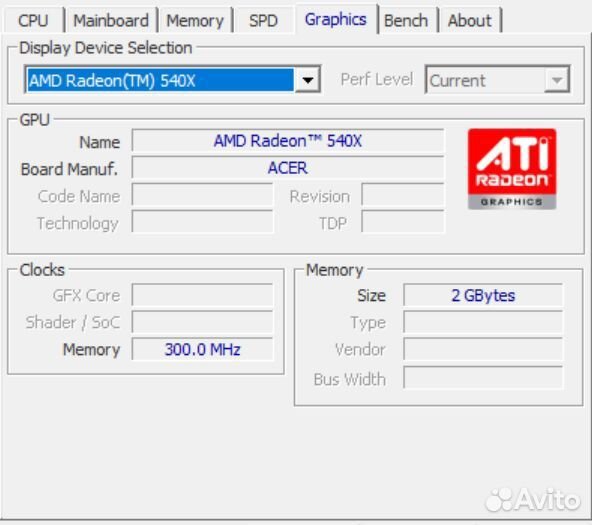Click the GPU Name field

tap(288, 141)
